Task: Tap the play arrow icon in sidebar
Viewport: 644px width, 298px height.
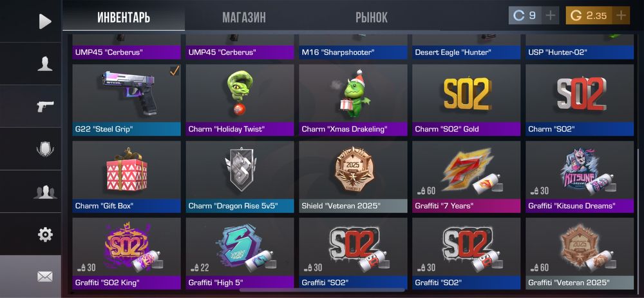Action: [45, 21]
